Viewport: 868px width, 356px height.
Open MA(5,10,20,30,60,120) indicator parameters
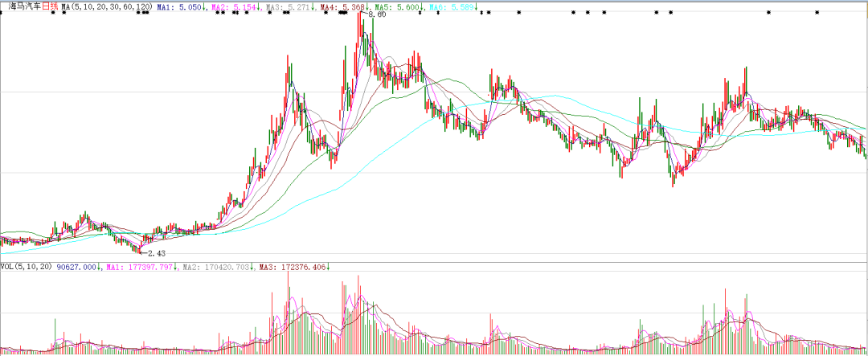107,6
